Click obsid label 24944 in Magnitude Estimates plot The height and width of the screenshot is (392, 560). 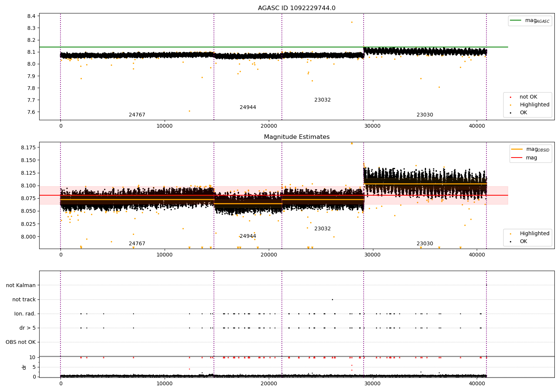point(248,236)
